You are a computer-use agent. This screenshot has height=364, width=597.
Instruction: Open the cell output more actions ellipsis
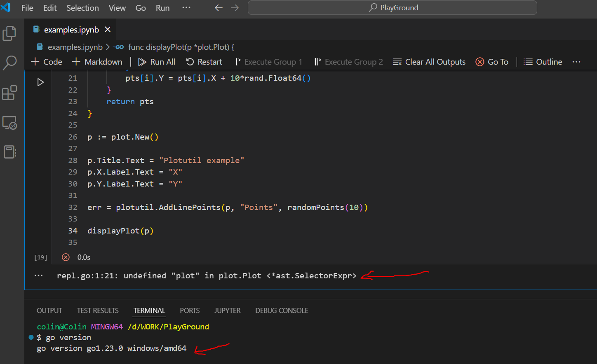click(39, 275)
